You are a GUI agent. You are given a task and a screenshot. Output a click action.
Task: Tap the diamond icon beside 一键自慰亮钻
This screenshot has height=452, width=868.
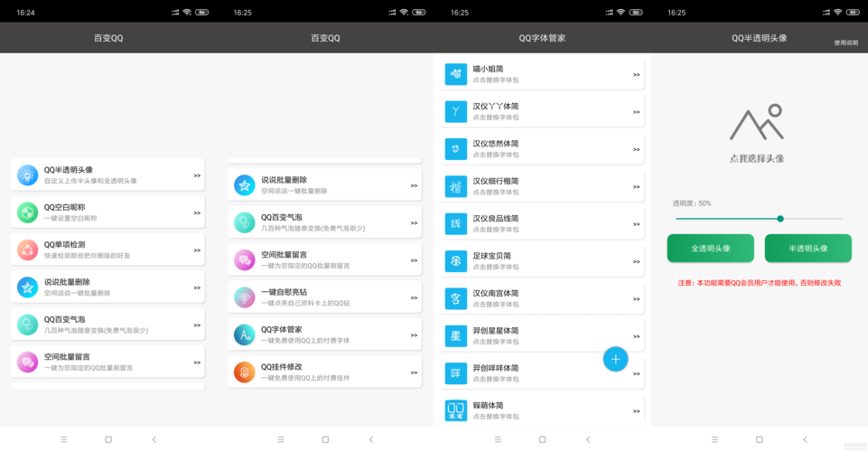(x=244, y=297)
